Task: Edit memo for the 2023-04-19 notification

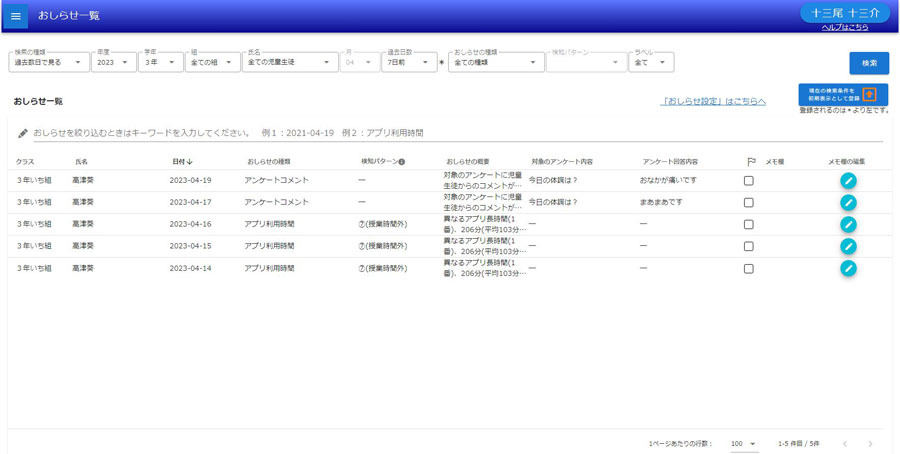Action: tap(848, 181)
